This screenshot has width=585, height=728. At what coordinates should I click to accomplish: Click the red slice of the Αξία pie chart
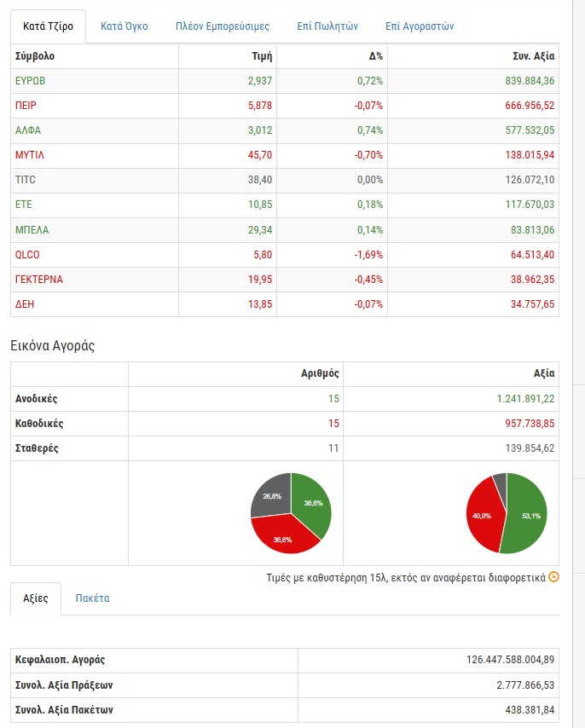482,516
